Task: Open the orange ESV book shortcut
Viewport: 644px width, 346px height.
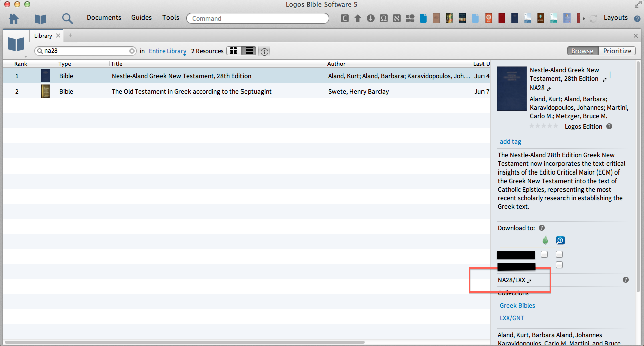Action: 489,18
